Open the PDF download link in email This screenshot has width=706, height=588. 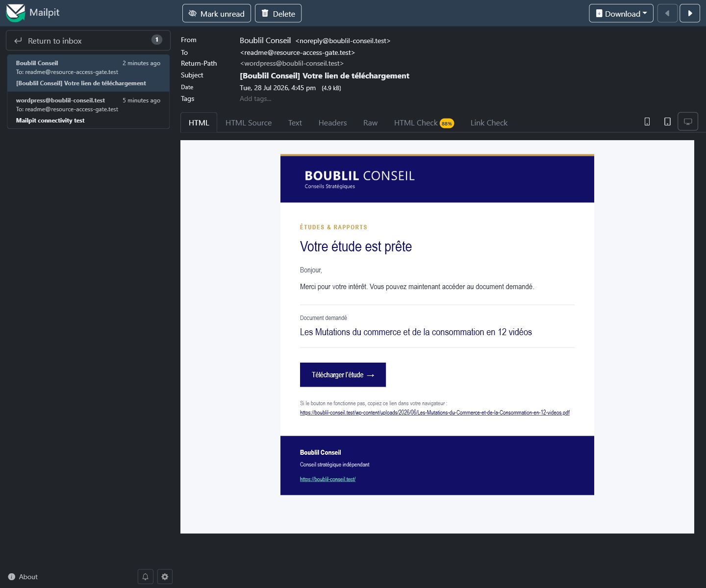pos(435,413)
